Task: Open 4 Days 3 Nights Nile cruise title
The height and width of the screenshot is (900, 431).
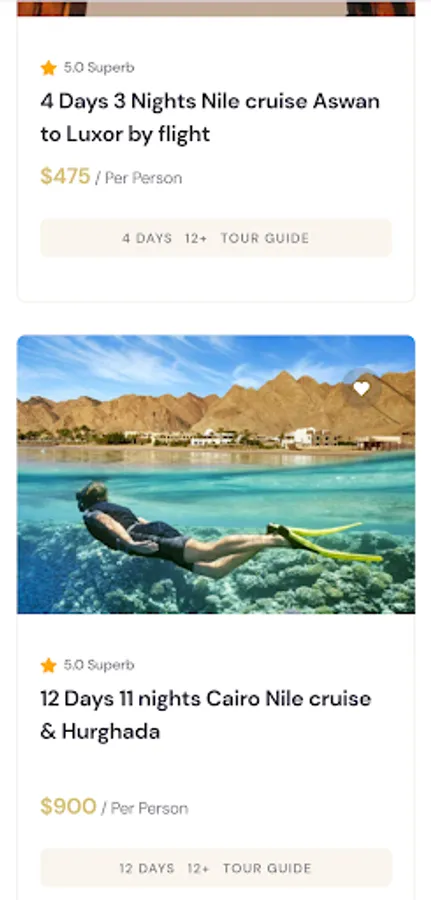Action: pyautogui.click(x=210, y=118)
